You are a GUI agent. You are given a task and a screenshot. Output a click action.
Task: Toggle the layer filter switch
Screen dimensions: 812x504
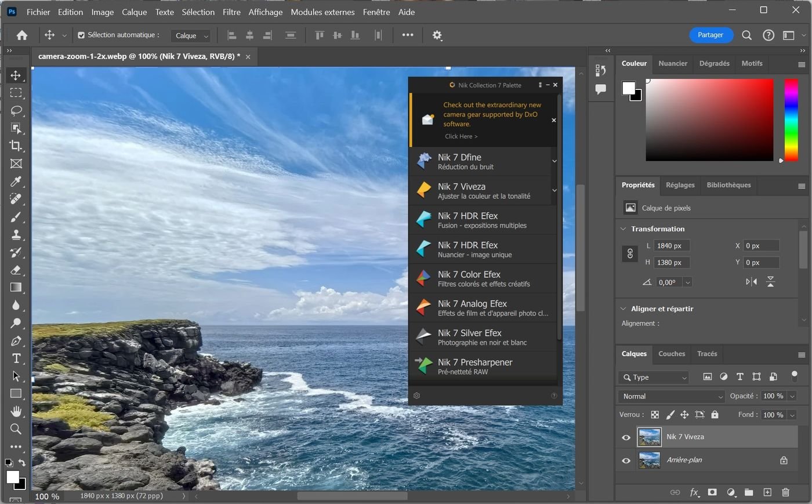click(x=795, y=376)
